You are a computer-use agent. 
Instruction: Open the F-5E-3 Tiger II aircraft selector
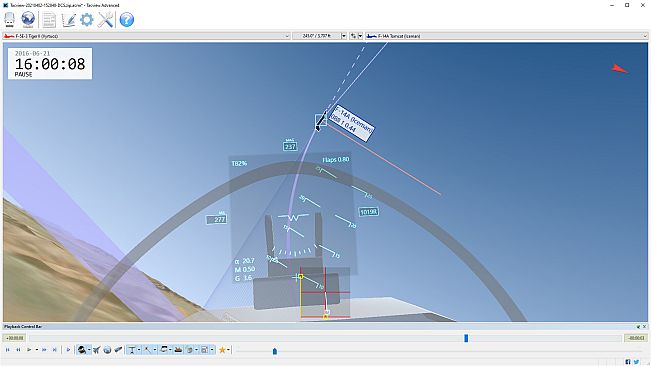click(x=146, y=36)
